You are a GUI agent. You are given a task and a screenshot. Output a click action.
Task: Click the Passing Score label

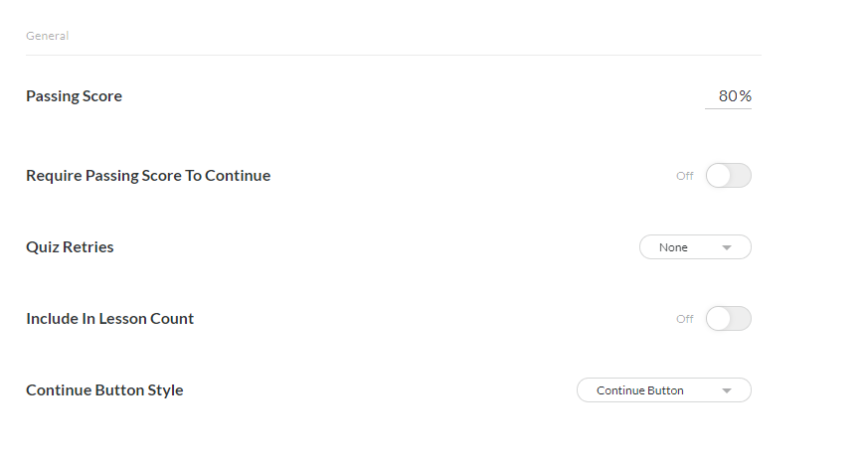[x=74, y=96]
